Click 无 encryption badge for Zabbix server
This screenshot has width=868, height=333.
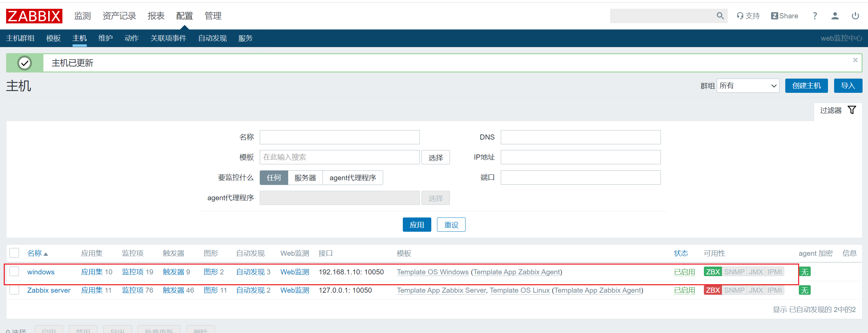point(805,290)
